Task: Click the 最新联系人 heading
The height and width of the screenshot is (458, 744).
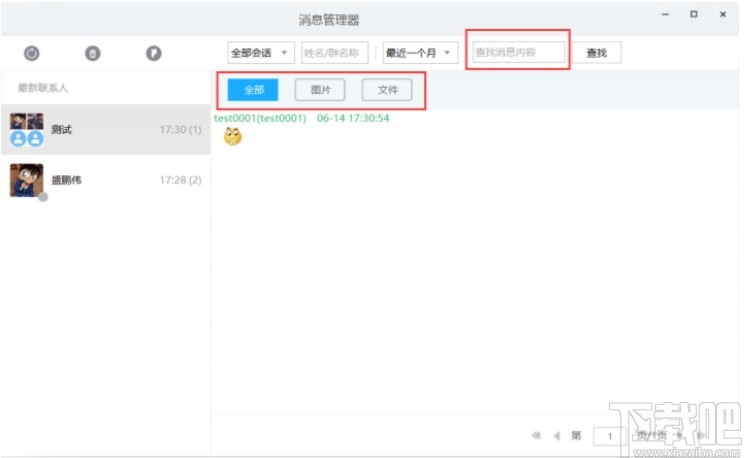Action: tap(43, 88)
